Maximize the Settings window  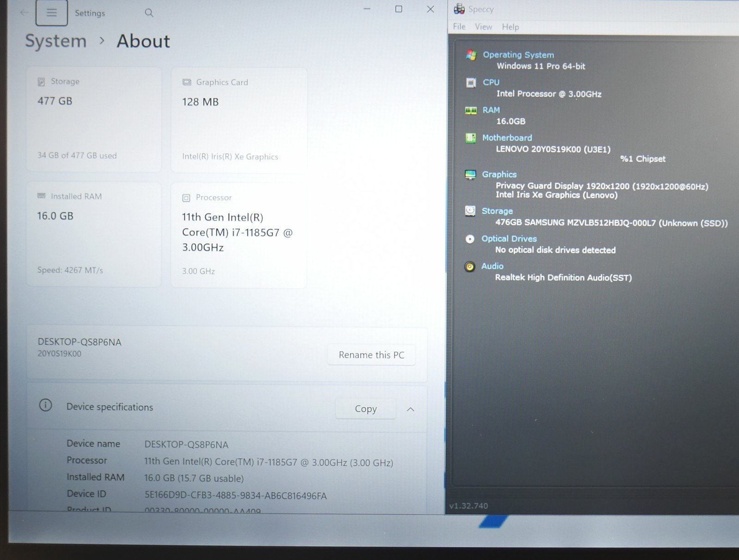tap(399, 9)
